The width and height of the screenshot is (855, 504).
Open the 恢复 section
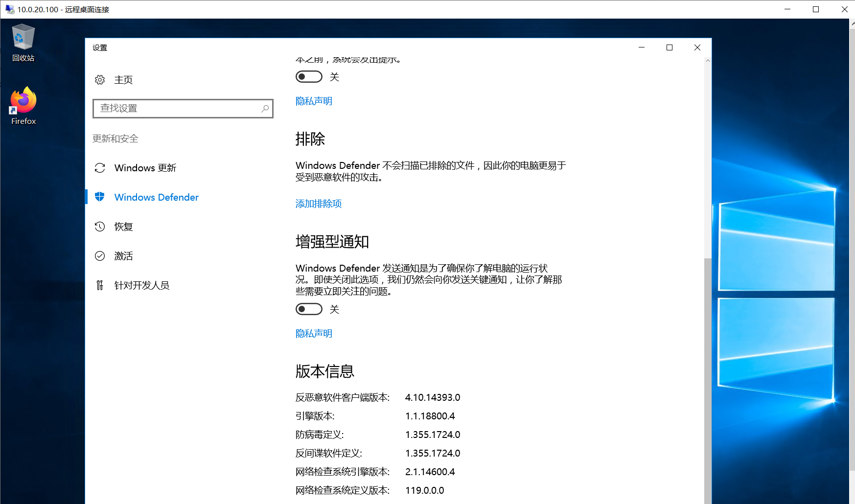tap(123, 227)
